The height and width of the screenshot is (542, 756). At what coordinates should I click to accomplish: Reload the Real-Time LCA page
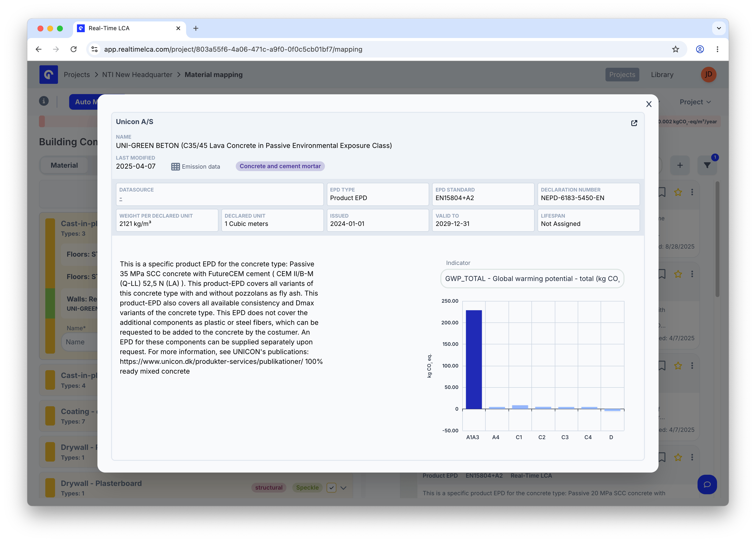pos(74,49)
